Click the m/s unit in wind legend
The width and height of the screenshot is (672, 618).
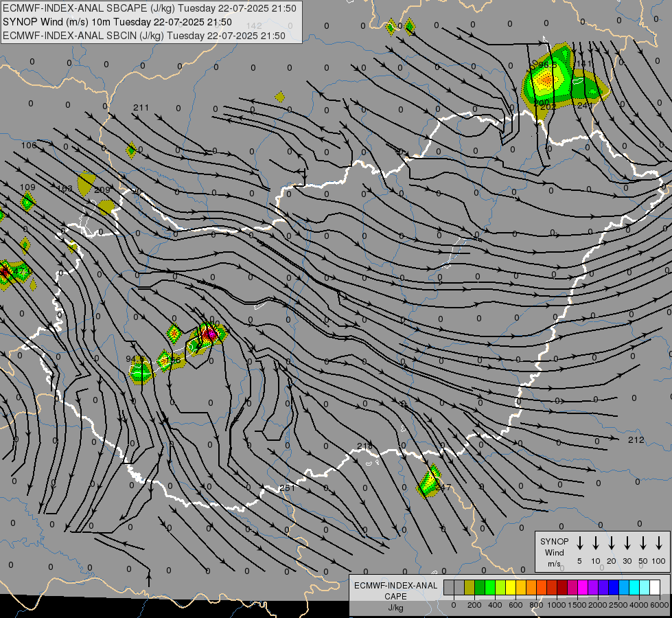coord(554,564)
